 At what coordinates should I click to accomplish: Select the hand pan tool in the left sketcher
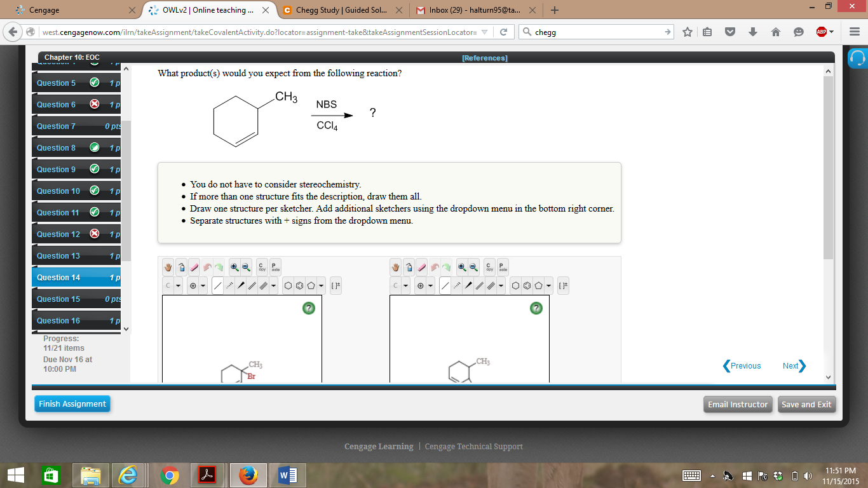(168, 267)
